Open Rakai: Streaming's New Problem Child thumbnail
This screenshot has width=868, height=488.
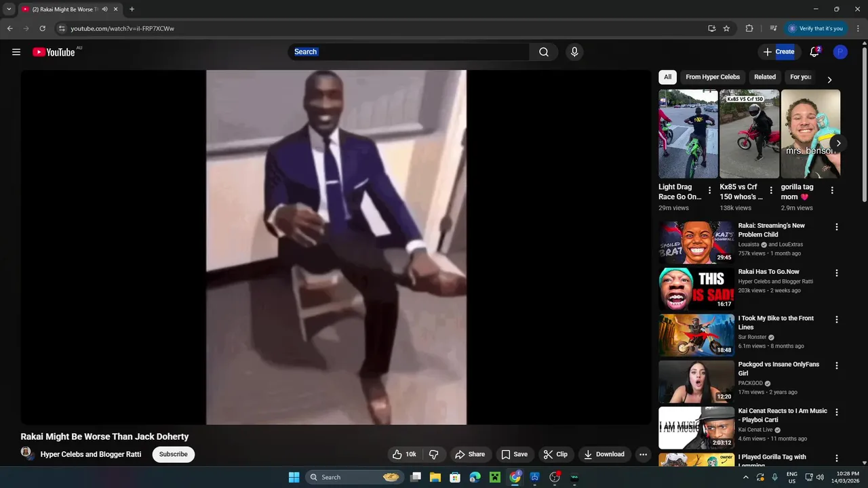pos(696,242)
